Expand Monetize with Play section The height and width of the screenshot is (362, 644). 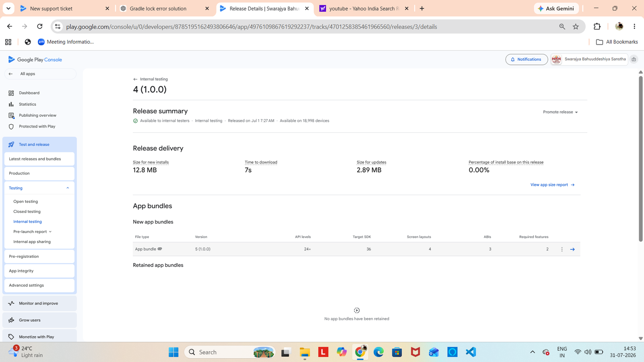click(39, 337)
